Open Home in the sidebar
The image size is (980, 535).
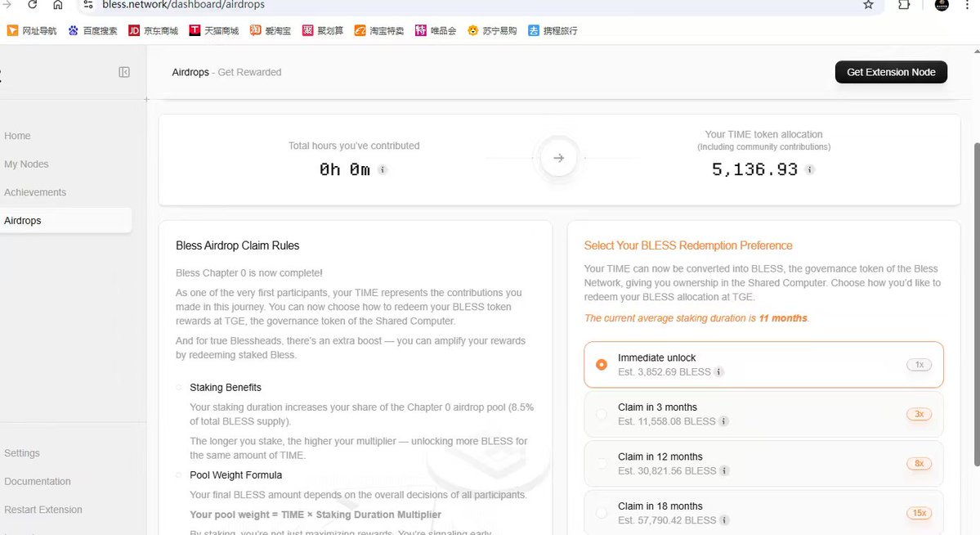click(x=17, y=136)
